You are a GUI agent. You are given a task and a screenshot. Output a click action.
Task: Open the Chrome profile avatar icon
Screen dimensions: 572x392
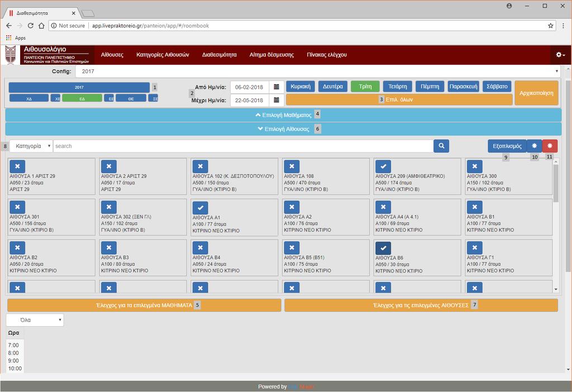coord(509,6)
